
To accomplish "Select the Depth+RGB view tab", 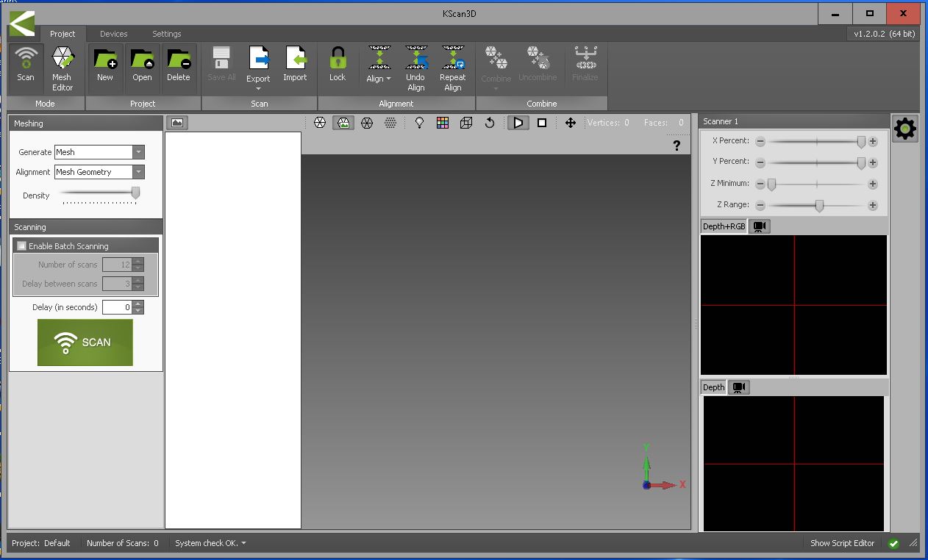I will coord(724,226).
